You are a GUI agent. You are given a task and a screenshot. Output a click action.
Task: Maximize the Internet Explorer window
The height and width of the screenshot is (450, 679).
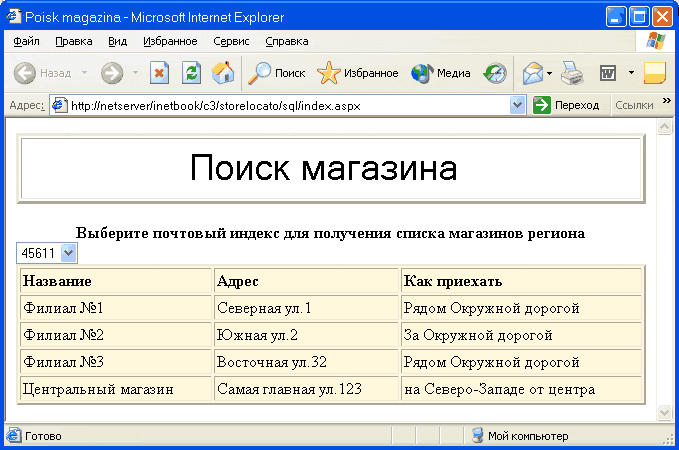click(x=639, y=17)
